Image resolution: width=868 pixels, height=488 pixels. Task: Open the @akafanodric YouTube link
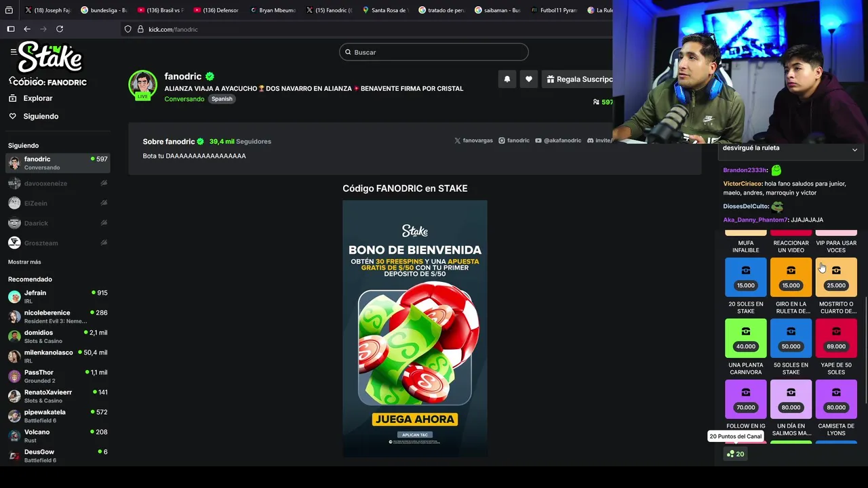click(x=558, y=140)
